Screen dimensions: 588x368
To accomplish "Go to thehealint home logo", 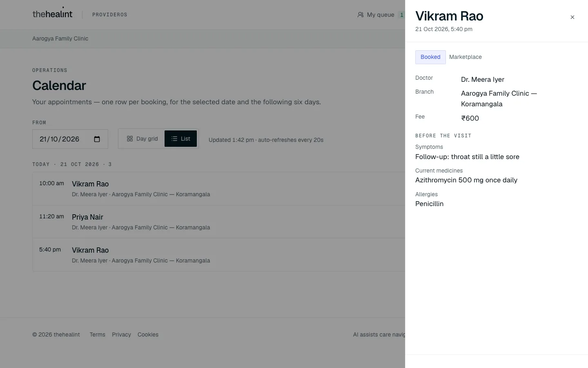I will [x=52, y=14].
